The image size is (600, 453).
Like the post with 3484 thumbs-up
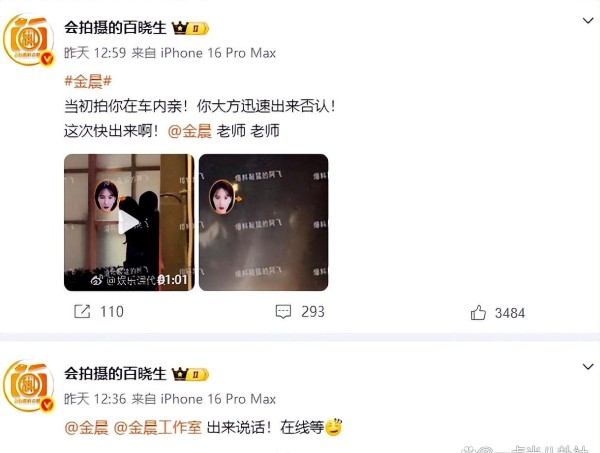478,313
